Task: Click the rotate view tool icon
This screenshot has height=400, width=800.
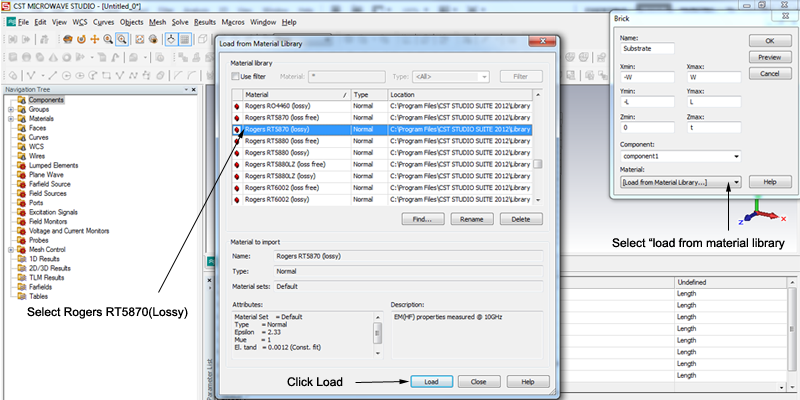Action: (68, 39)
